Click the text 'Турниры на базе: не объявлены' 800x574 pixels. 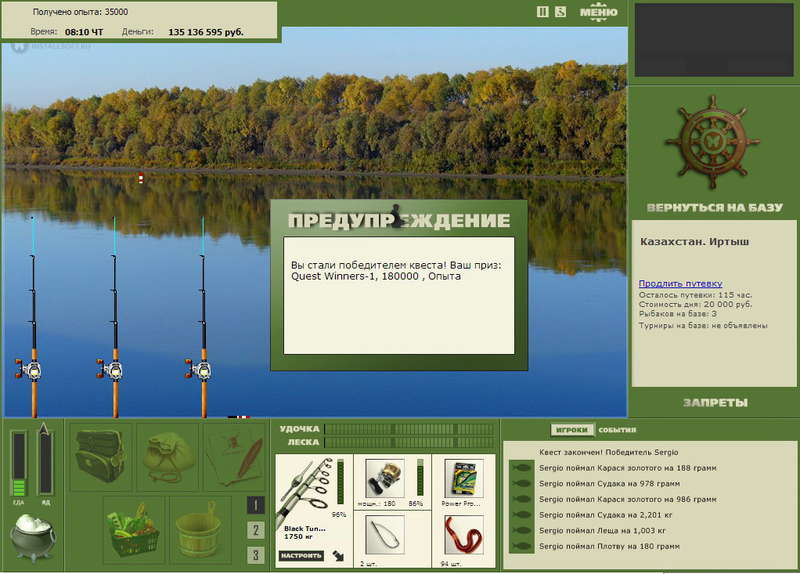[703, 325]
